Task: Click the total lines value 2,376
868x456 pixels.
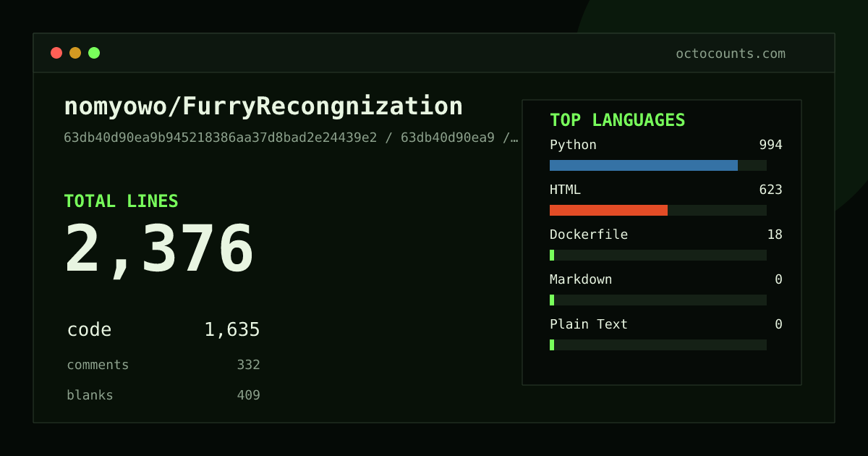Action: [x=159, y=249]
